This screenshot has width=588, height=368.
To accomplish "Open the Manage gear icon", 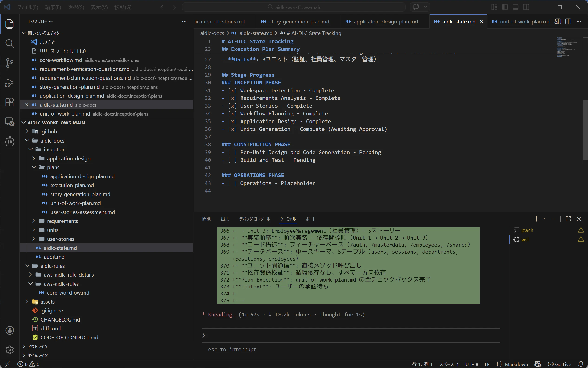I will click(x=10, y=350).
